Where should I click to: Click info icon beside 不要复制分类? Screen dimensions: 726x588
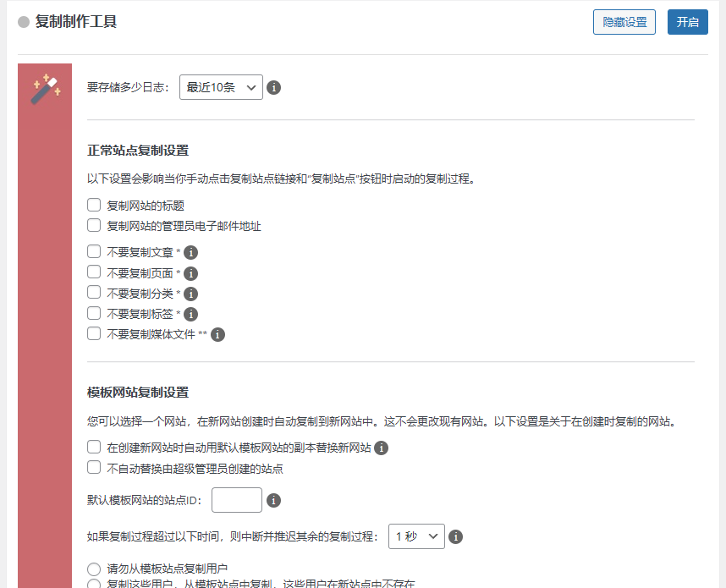(x=190, y=293)
